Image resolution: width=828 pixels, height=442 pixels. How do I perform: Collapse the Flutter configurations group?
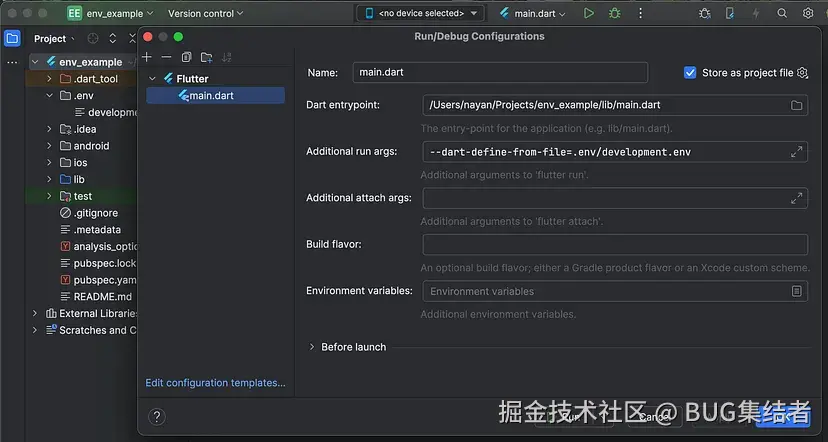[153, 79]
